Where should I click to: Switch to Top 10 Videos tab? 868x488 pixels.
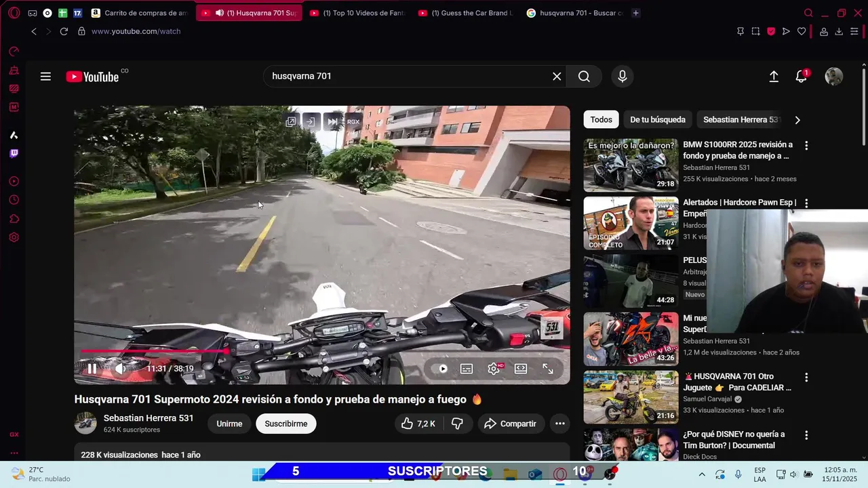click(357, 13)
